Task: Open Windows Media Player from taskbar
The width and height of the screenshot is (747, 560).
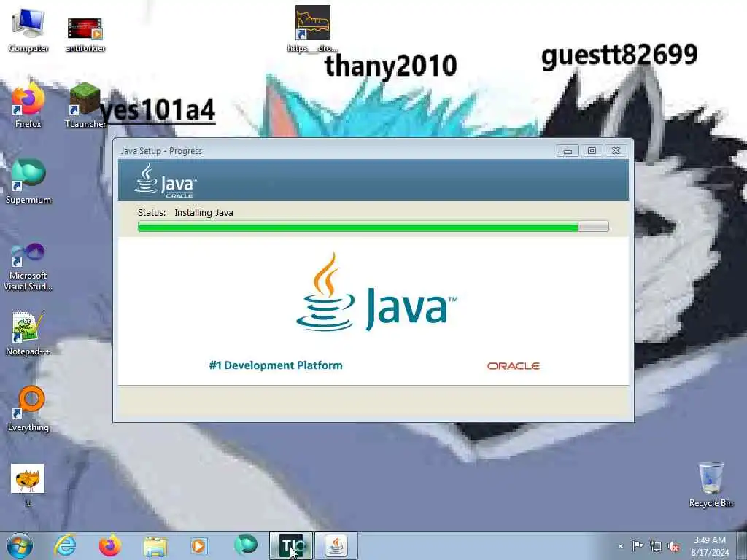Action: [x=199, y=545]
